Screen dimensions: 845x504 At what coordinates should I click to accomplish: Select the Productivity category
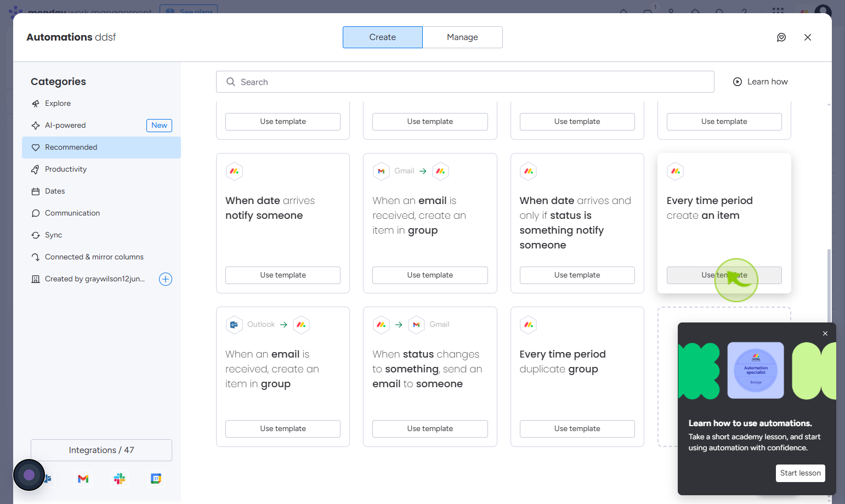(101, 169)
